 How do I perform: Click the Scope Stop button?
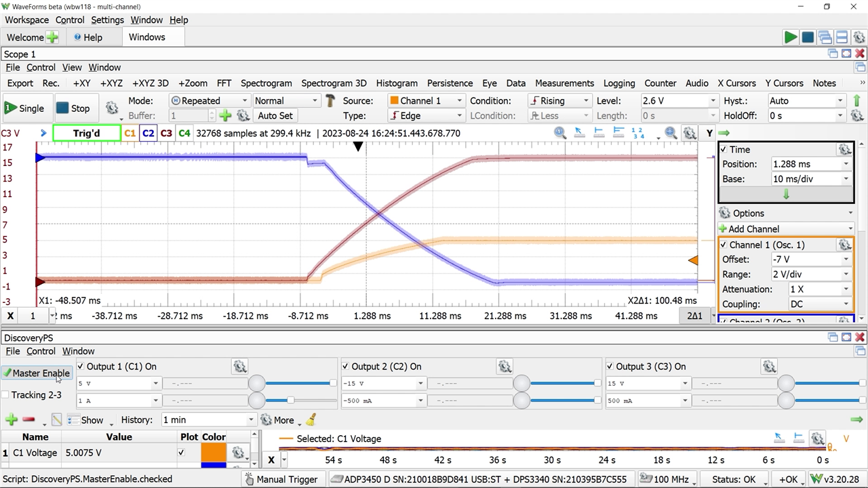click(x=73, y=108)
